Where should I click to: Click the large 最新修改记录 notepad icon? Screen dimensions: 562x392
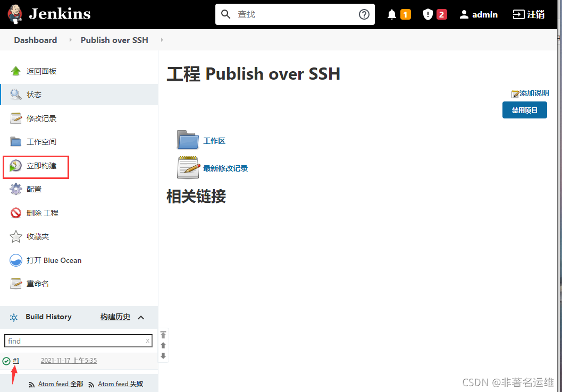[188, 167]
